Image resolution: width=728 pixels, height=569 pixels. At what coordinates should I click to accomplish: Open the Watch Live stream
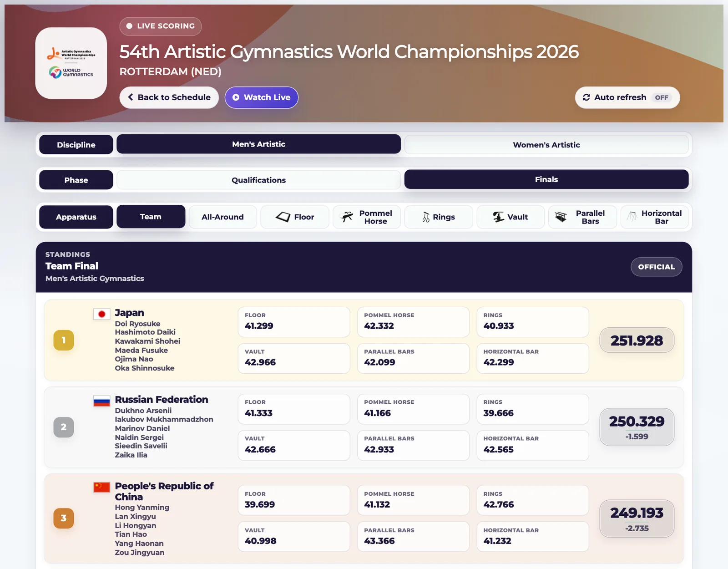click(x=262, y=97)
